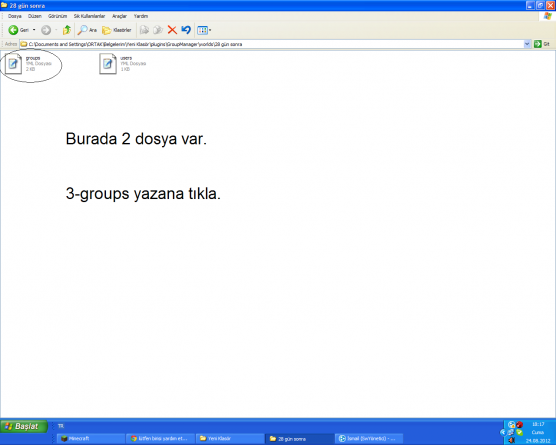The image size is (556, 445).
Task: Click the users file name label
Action: click(126, 58)
